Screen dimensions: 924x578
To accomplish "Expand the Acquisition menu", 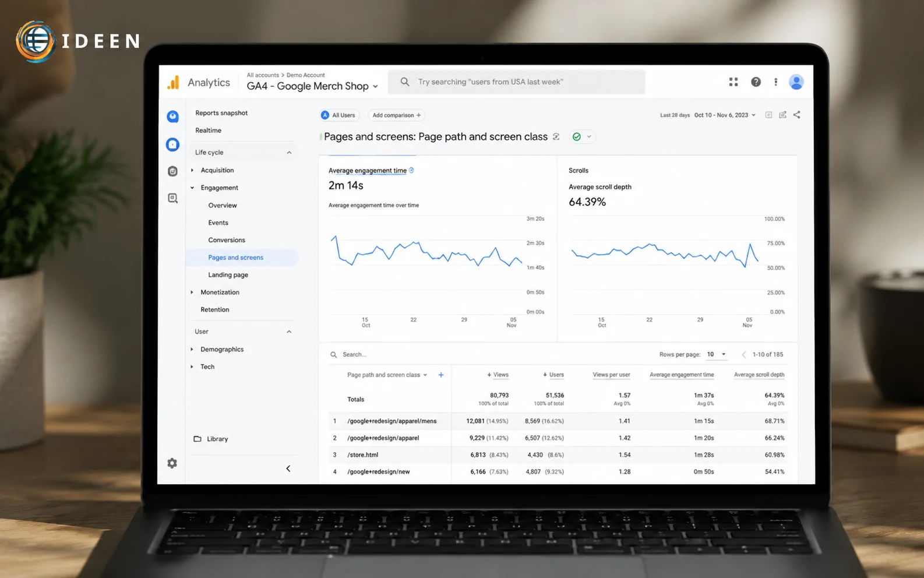I will click(x=192, y=170).
